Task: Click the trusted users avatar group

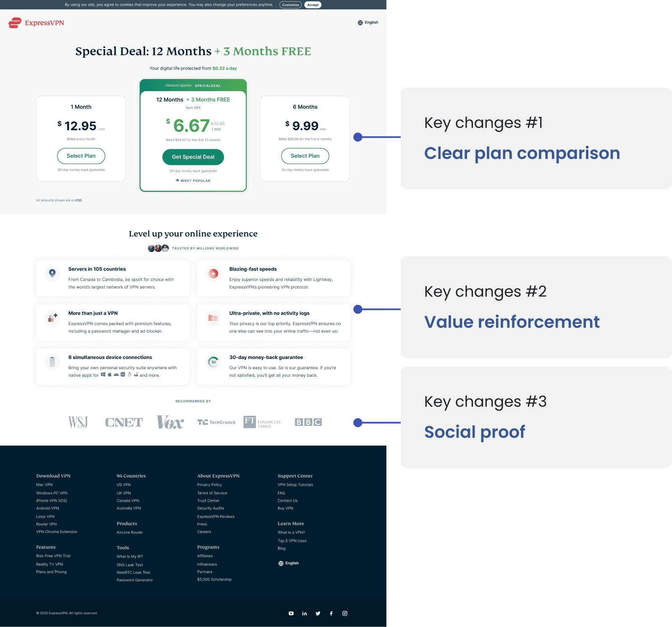Action: (x=158, y=248)
